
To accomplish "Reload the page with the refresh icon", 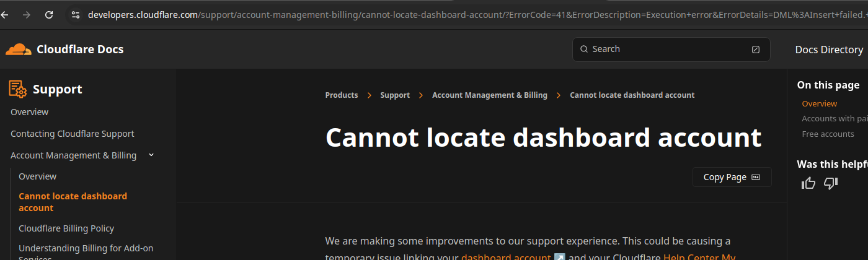I will tap(49, 15).
